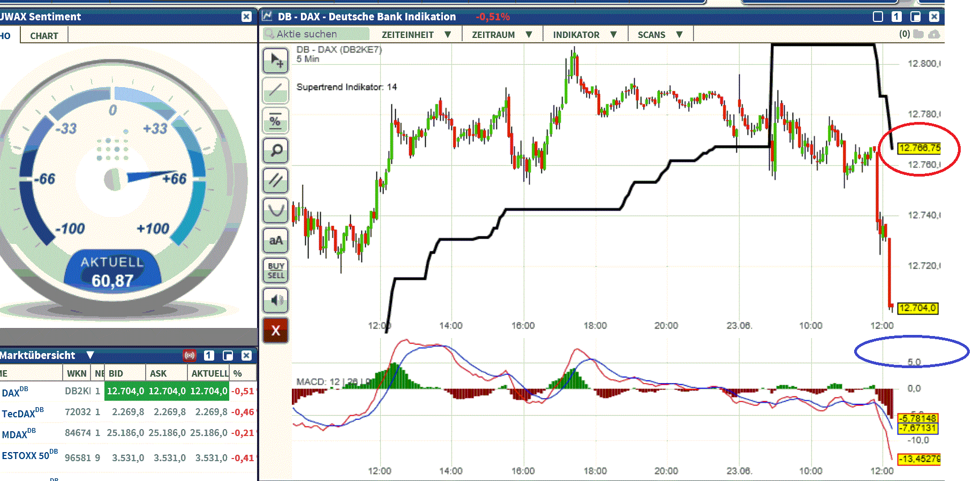Viewport: 980px width, 481px height.
Task: Sort table by AKTUELL column header
Action: pos(209,373)
